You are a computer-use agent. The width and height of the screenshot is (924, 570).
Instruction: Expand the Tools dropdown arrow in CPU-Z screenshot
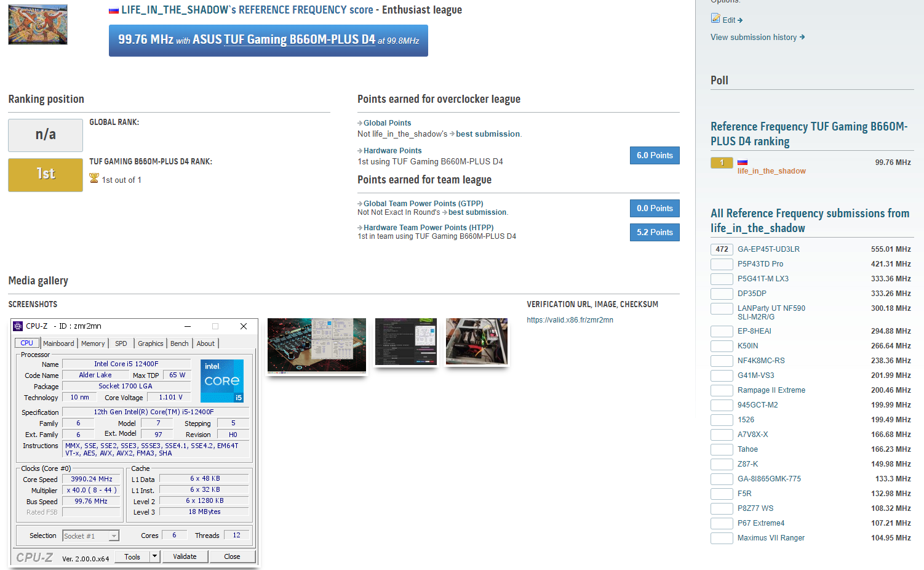[x=155, y=556]
